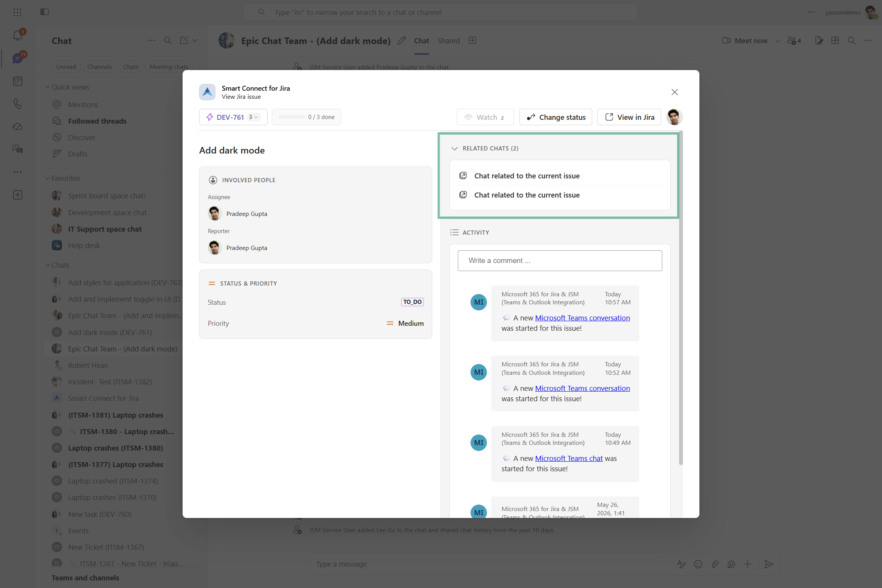Click the Teams search box
882x588 pixels.
440,12
